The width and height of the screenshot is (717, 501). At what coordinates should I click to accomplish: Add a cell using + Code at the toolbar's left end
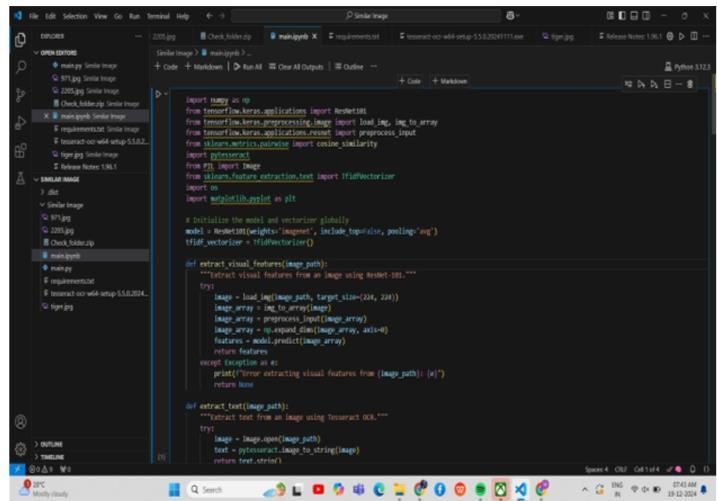[x=166, y=67]
